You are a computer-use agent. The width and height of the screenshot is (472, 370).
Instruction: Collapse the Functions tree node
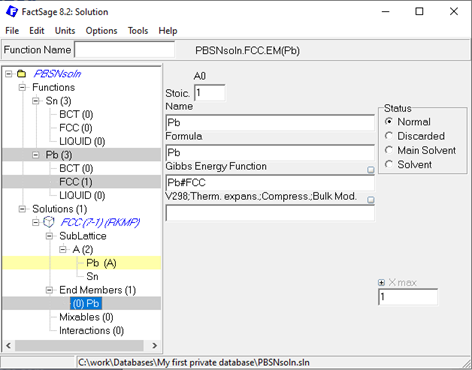tap(22, 87)
